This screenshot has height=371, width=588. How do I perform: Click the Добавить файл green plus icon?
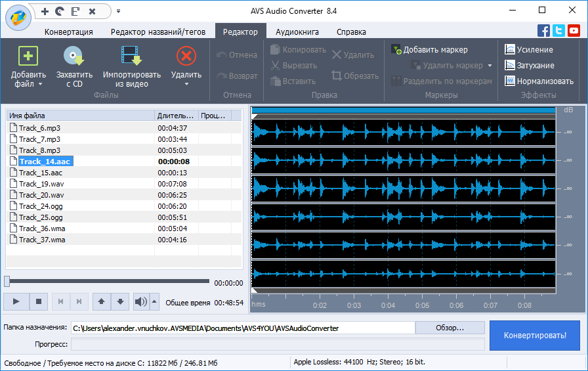pyautogui.click(x=28, y=56)
